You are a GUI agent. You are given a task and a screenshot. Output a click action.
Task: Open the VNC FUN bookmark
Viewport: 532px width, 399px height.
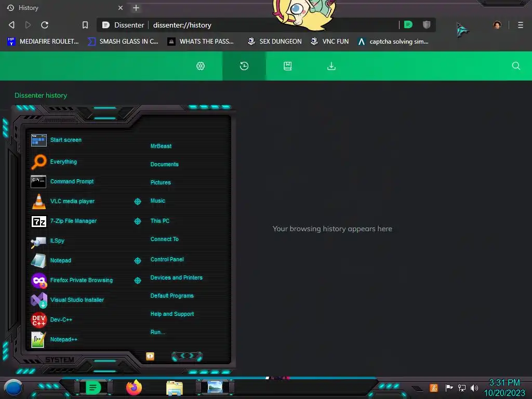330,42
